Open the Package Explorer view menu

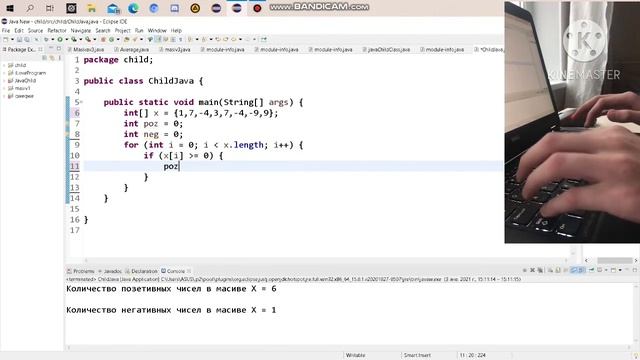tap(60, 58)
